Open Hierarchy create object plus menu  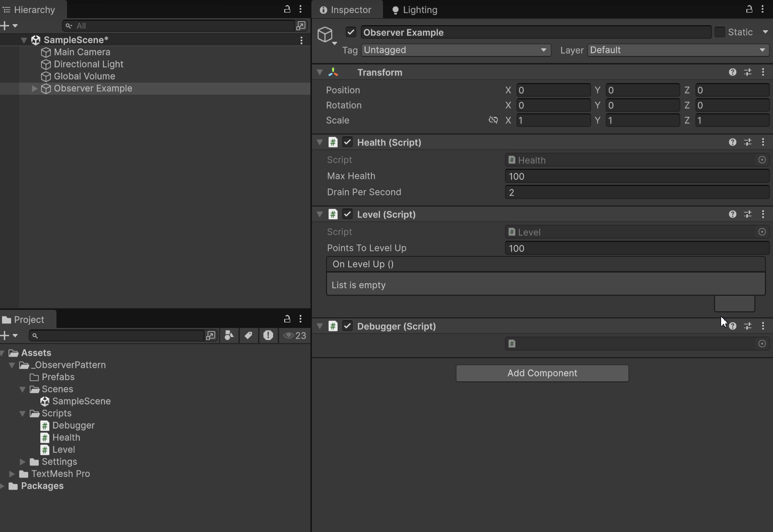pyautogui.click(x=9, y=26)
